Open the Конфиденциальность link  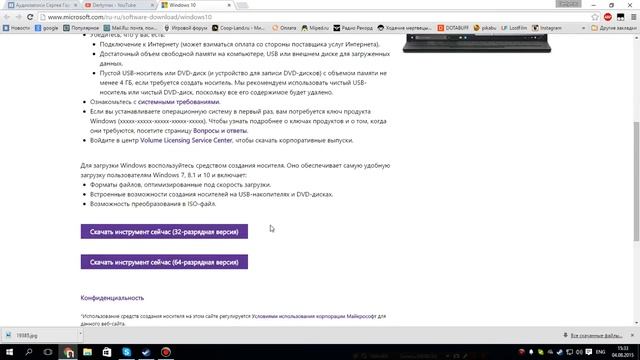point(112,298)
